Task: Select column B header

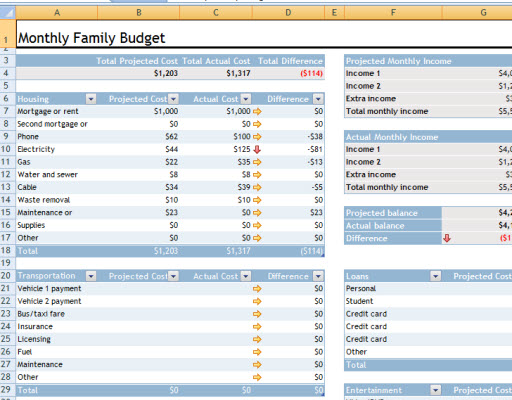Action: [x=139, y=13]
